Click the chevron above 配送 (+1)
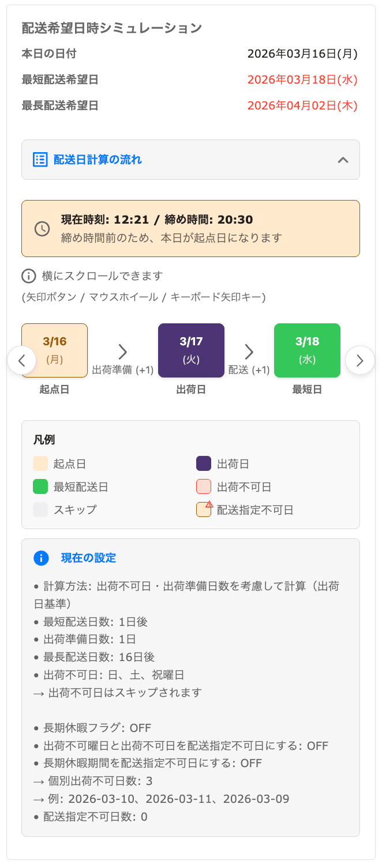Viewport: 382px width, 868px height. tap(249, 352)
